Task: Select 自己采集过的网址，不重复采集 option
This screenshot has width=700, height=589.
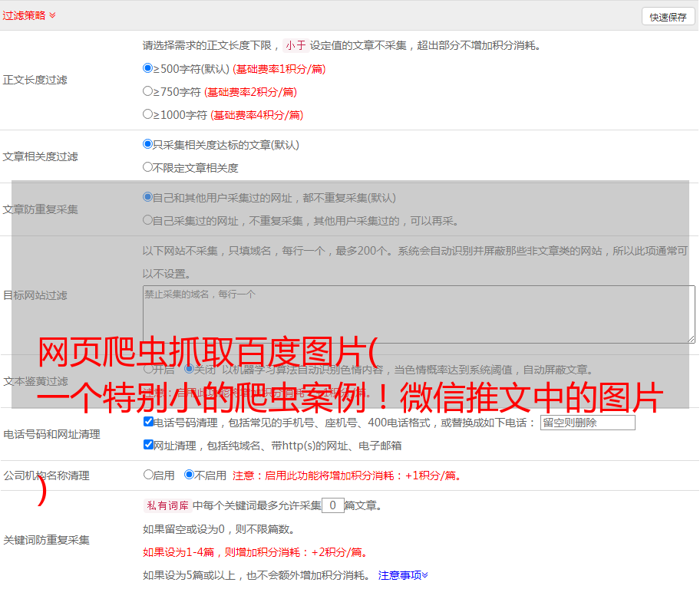Action: [x=148, y=220]
